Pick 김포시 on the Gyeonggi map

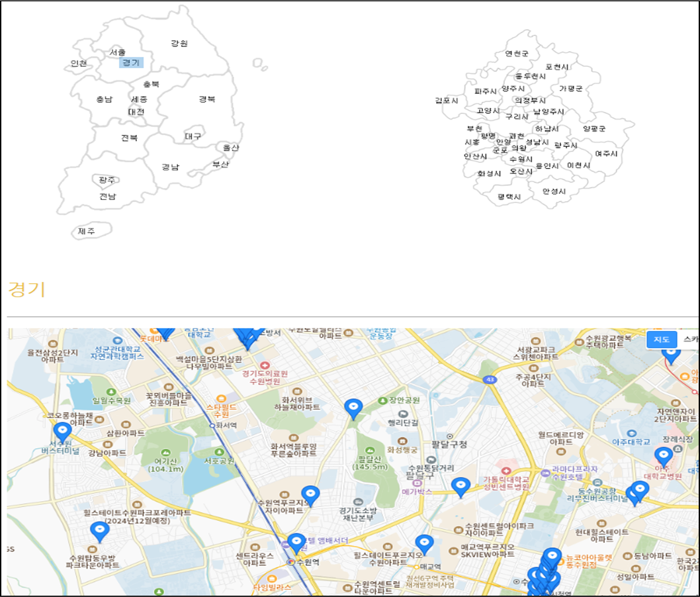click(x=447, y=101)
